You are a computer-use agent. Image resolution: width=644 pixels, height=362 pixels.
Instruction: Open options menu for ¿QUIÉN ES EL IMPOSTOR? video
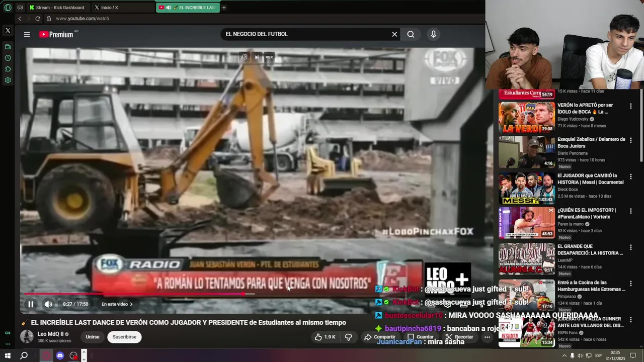tap(630, 211)
